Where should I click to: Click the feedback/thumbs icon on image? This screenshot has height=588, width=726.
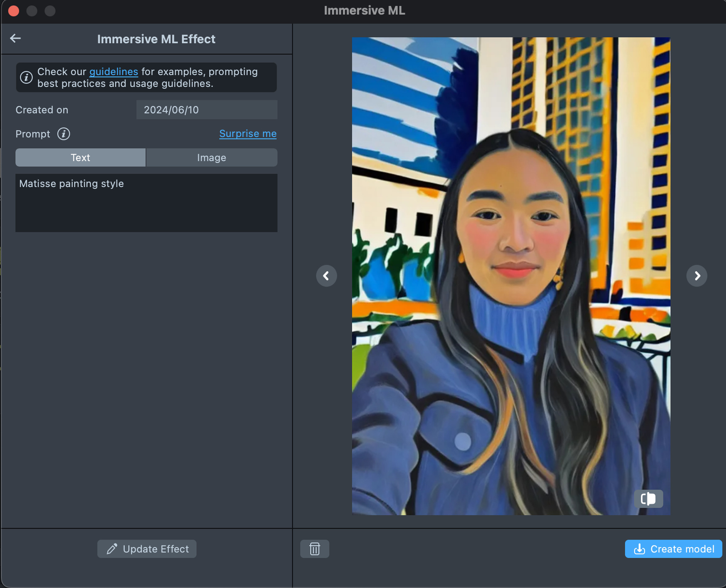[649, 499]
